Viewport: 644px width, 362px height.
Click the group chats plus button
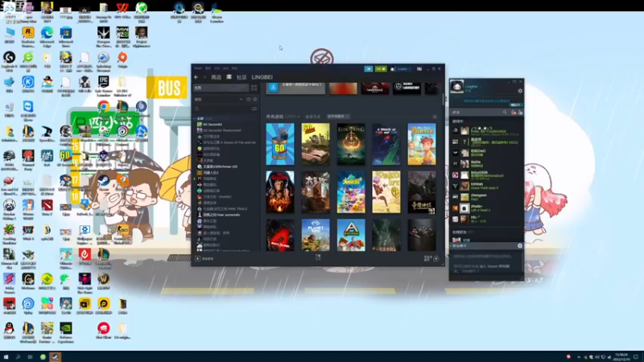[x=519, y=245]
